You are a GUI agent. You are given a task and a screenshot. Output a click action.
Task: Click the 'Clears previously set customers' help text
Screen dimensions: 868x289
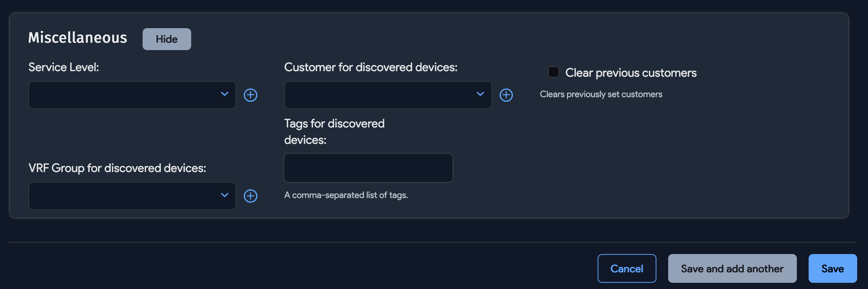click(x=601, y=94)
